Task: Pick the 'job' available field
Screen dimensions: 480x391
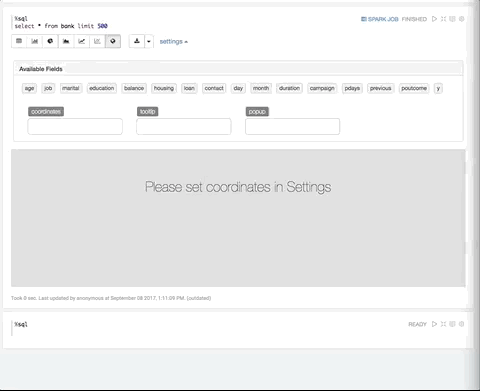Action: coord(48,88)
